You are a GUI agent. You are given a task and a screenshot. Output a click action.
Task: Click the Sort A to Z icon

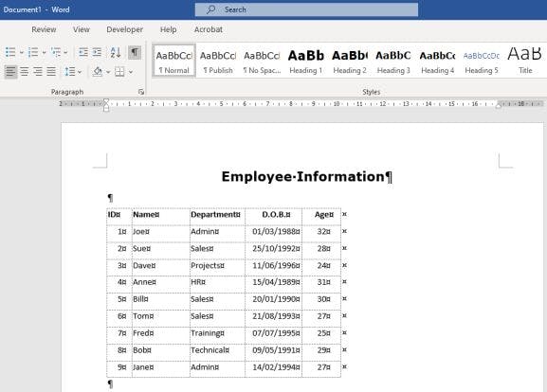point(116,52)
